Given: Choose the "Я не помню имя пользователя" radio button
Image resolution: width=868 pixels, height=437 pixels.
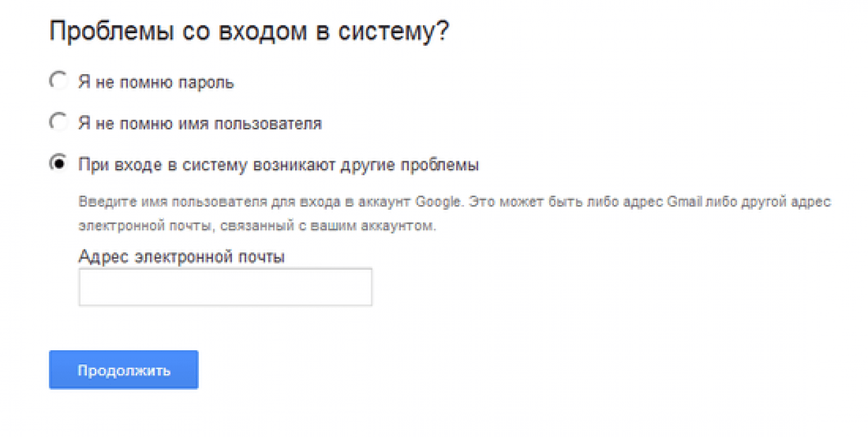Looking at the screenshot, I should (58, 123).
